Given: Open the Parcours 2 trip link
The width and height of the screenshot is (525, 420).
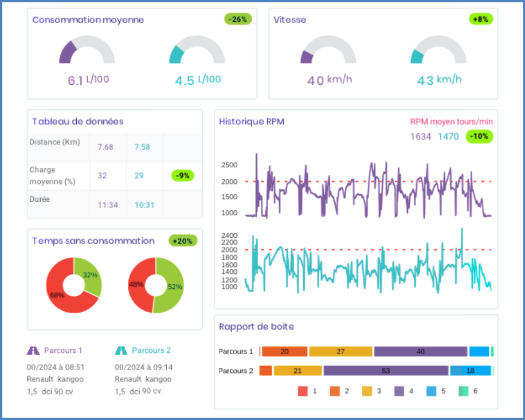Looking at the screenshot, I should [x=151, y=351].
